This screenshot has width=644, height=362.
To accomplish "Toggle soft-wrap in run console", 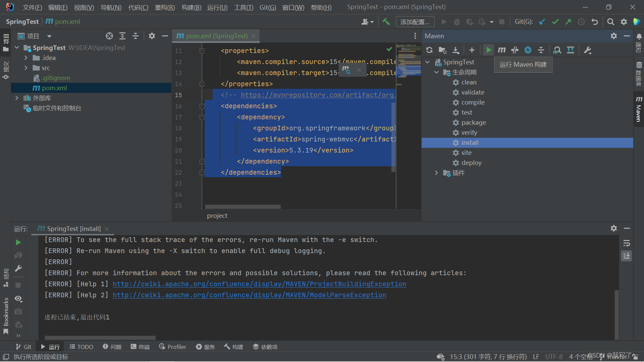I will [x=626, y=243].
